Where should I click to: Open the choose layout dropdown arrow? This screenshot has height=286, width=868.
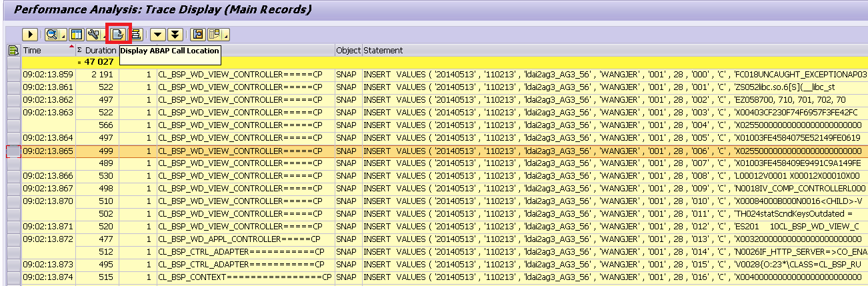pyautogui.click(x=225, y=34)
